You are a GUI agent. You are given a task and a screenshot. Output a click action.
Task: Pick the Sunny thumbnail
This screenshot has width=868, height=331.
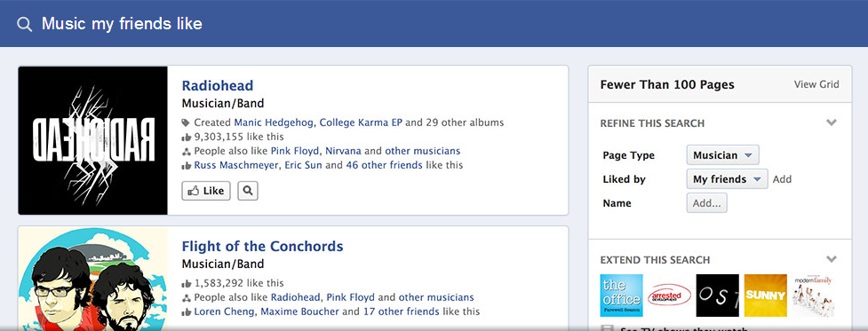point(766,296)
